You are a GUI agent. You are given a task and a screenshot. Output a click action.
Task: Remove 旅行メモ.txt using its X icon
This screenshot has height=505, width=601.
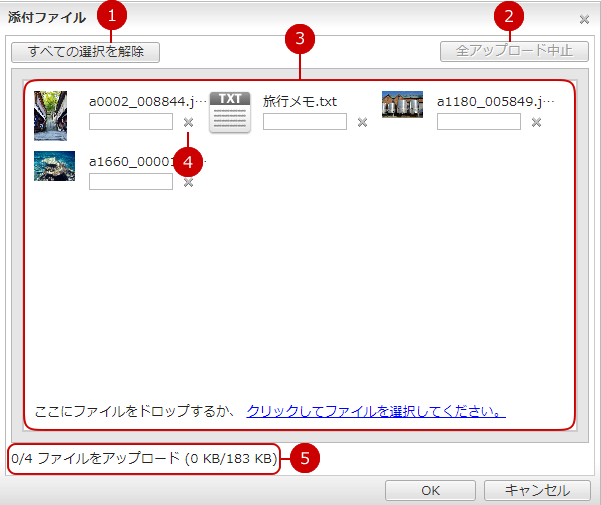point(362,122)
